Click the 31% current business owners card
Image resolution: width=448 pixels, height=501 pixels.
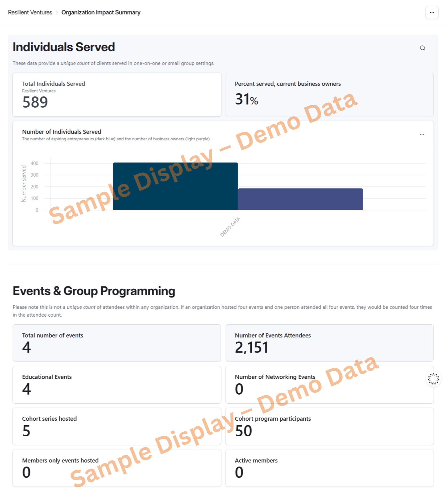(329, 95)
